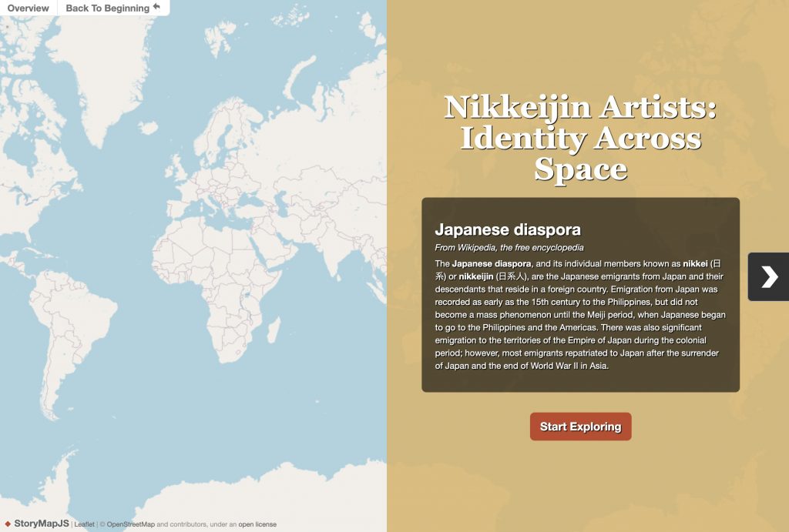Open the OpenStreetMap attribution link
The height and width of the screenshot is (532, 789).
click(130, 524)
